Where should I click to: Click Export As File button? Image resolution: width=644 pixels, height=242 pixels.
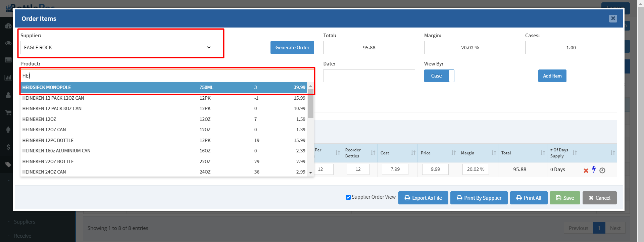423,198
